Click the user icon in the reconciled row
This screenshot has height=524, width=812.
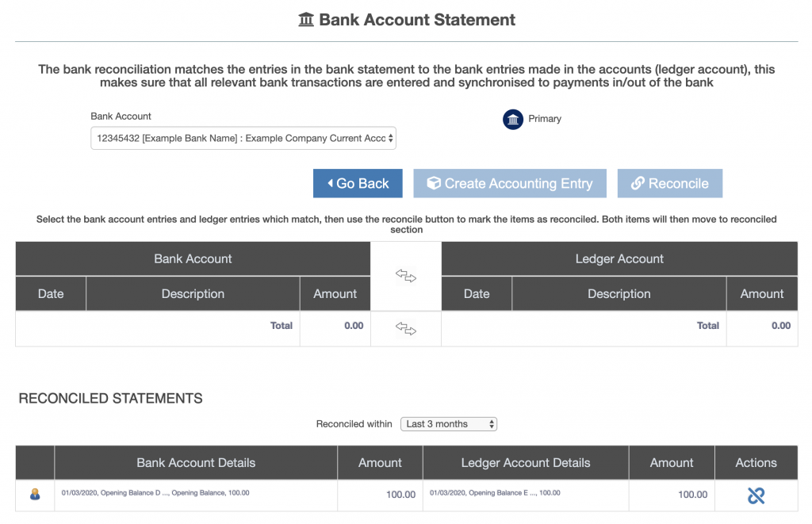35,495
